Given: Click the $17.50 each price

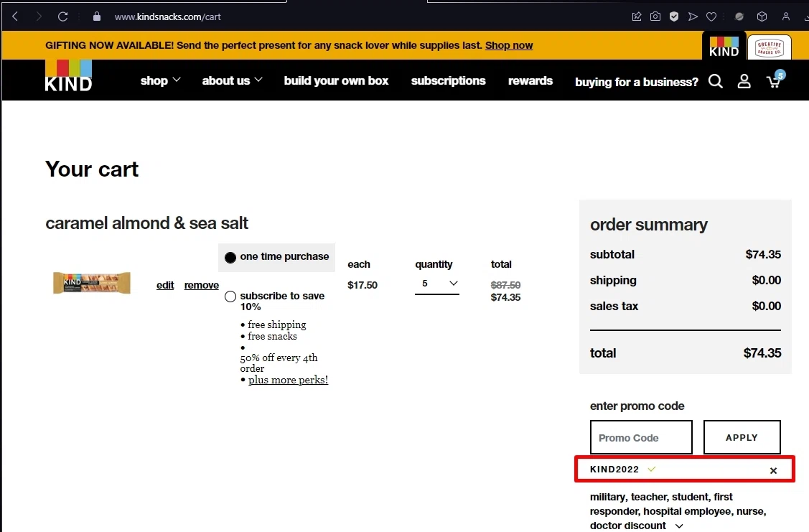Looking at the screenshot, I should 363,285.
